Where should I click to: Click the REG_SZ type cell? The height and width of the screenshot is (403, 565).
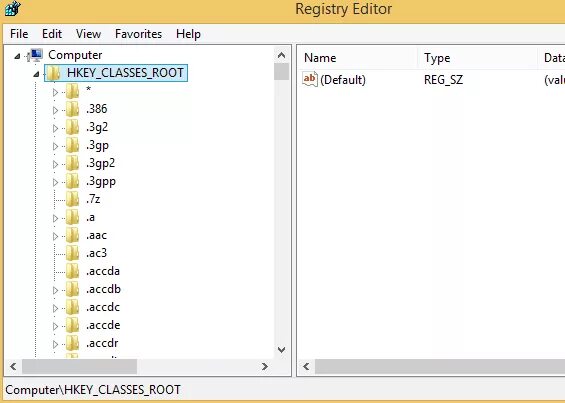coord(443,80)
